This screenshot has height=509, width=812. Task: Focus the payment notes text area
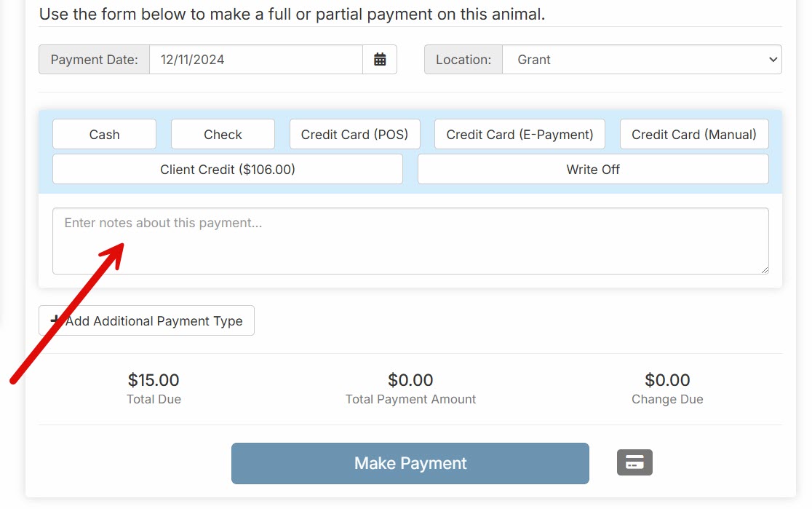pyautogui.click(x=410, y=241)
